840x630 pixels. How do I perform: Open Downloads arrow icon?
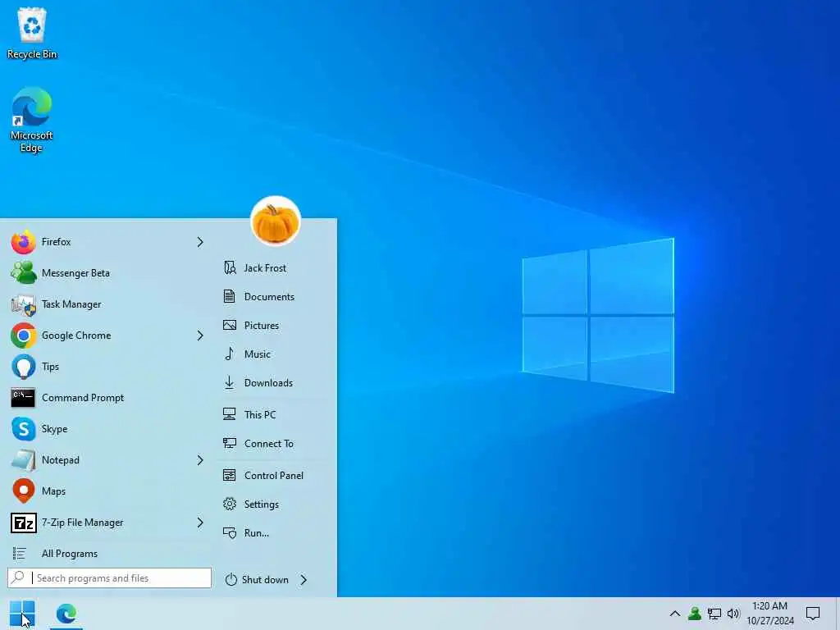pyautogui.click(x=230, y=382)
